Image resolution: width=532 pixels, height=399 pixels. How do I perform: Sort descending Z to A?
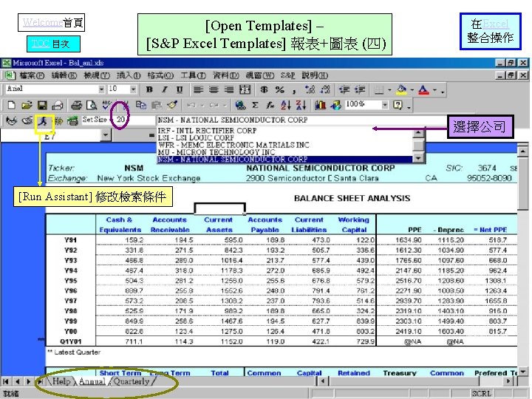coord(301,105)
